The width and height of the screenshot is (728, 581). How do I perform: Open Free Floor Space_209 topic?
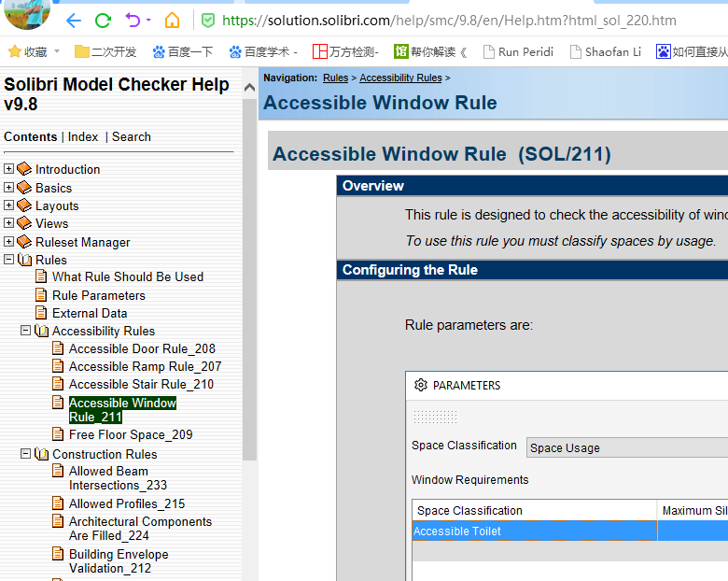(x=131, y=434)
